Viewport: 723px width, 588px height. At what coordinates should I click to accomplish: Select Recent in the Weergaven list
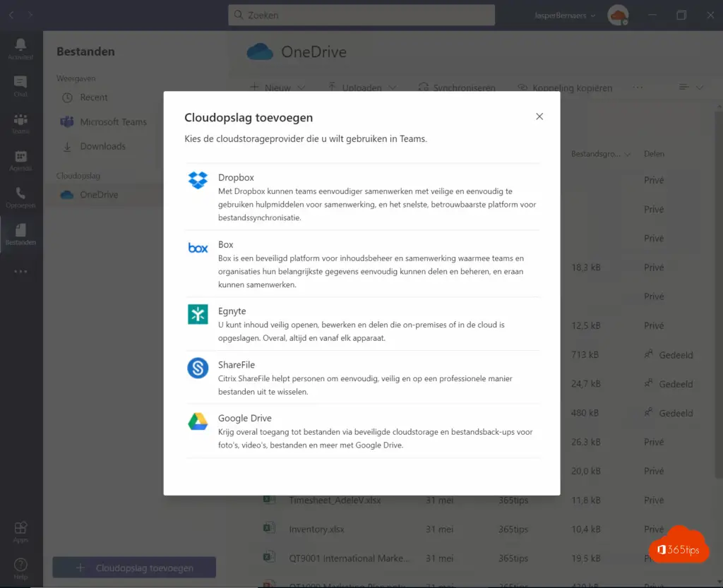(x=93, y=97)
